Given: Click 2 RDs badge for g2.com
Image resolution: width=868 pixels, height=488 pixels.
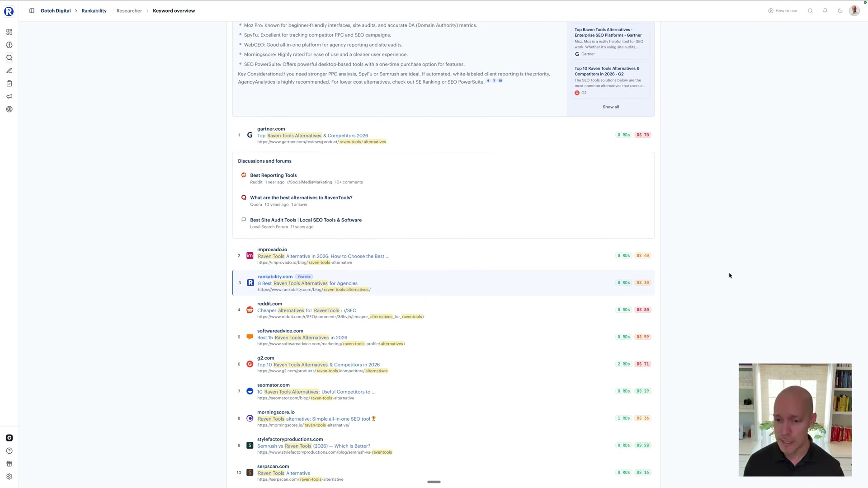Looking at the screenshot, I should tap(623, 364).
